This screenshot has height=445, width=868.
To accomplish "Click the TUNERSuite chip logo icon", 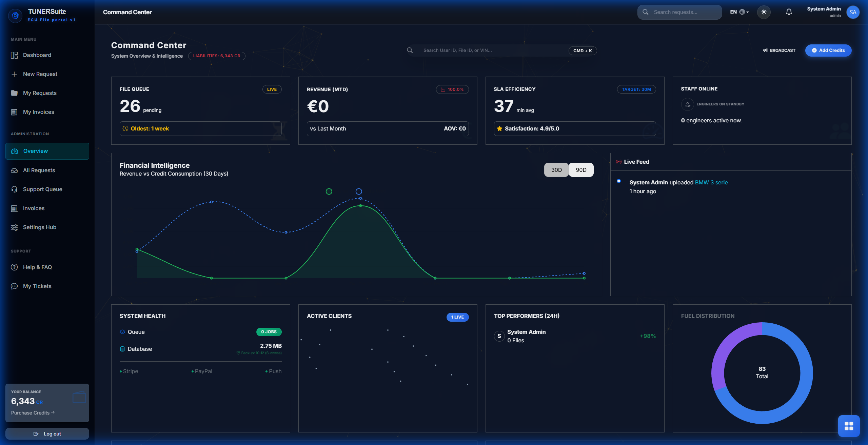I will [15, 15].
